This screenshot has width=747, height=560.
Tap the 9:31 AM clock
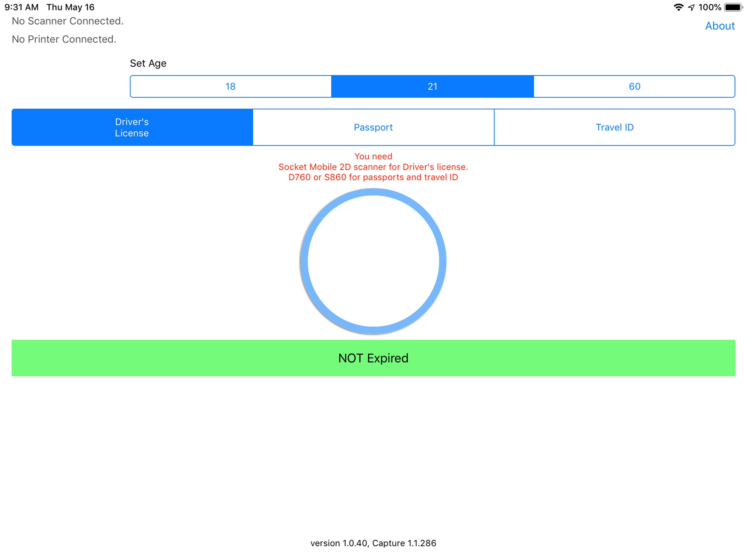(22, 7)
